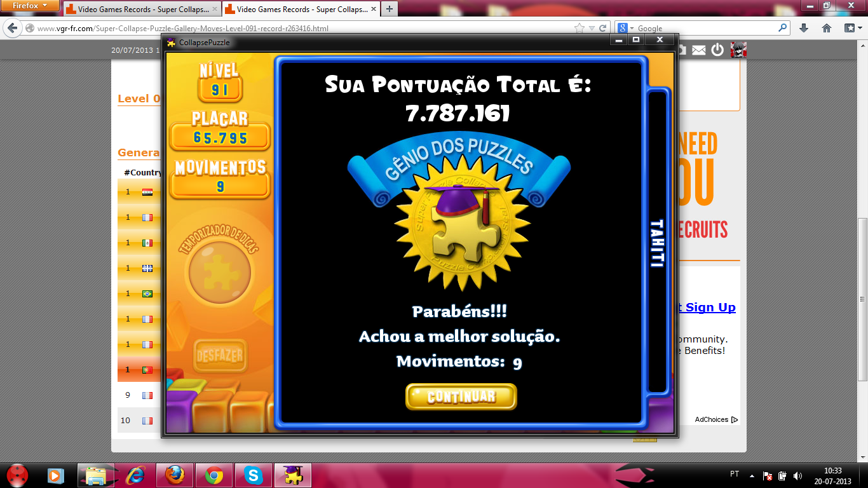868x488 pixels.
Task: Go to the Firefox home page icon
Action: [x=827, y=28]
